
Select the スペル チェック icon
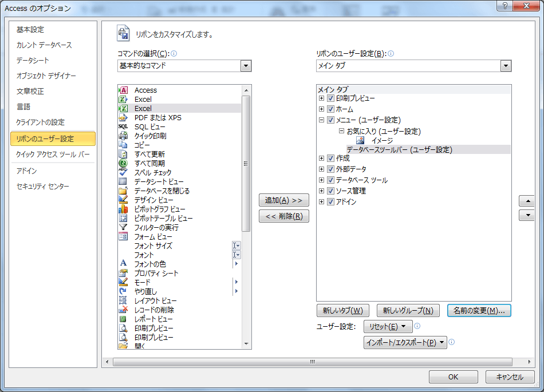coord(123,172)
